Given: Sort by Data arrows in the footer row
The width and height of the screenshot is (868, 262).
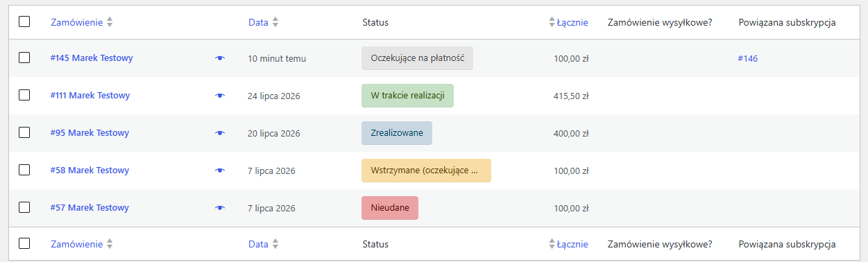Looking at the screenshot, I should pyautogui.click(x=275, y=244).
